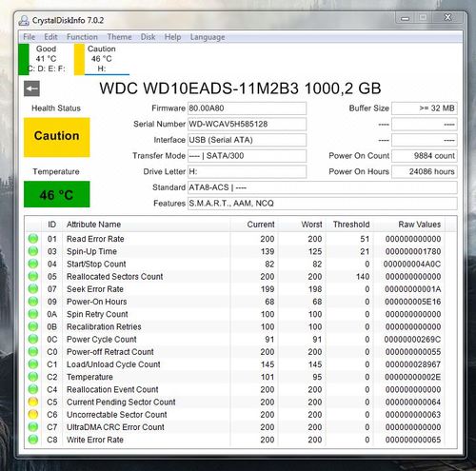
Task: Open the Language menu
Action: (x=208, y=37)
